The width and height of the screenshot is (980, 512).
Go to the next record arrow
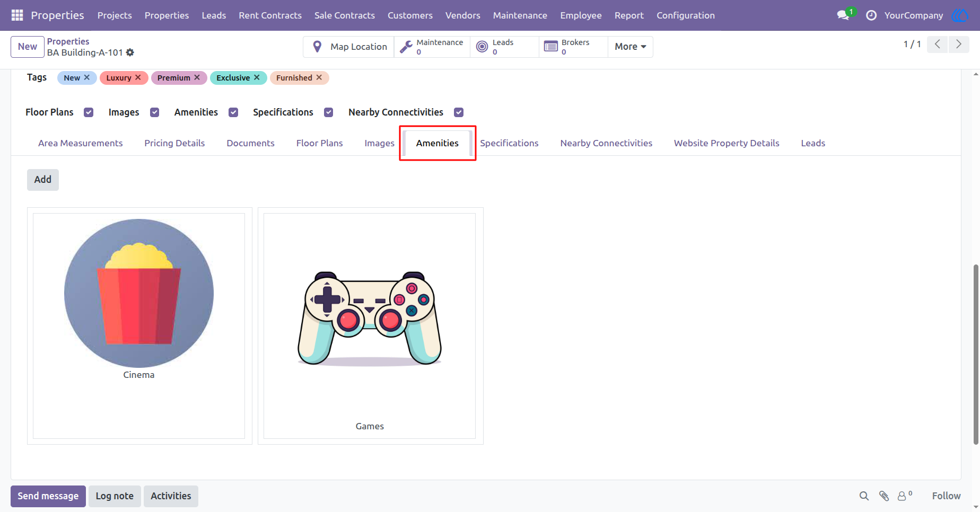pyautogui.click(x=959, y=45)
